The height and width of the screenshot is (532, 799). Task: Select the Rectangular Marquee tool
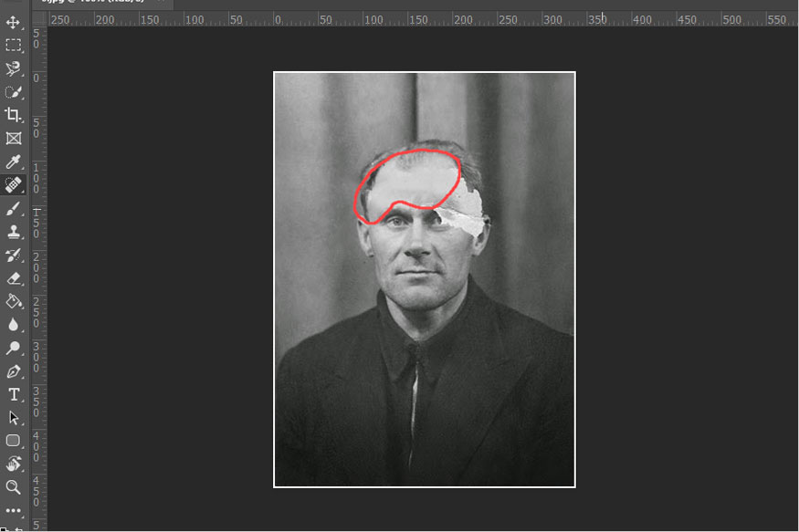14,45
